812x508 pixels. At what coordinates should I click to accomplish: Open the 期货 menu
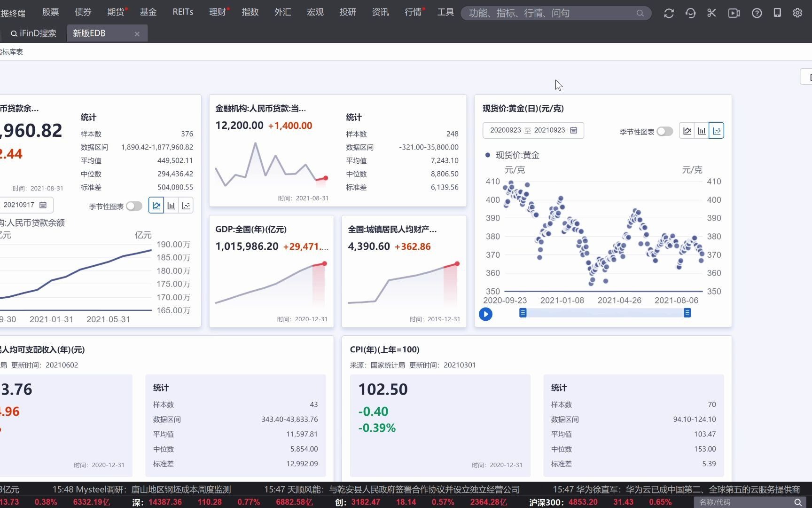[116, 12]
